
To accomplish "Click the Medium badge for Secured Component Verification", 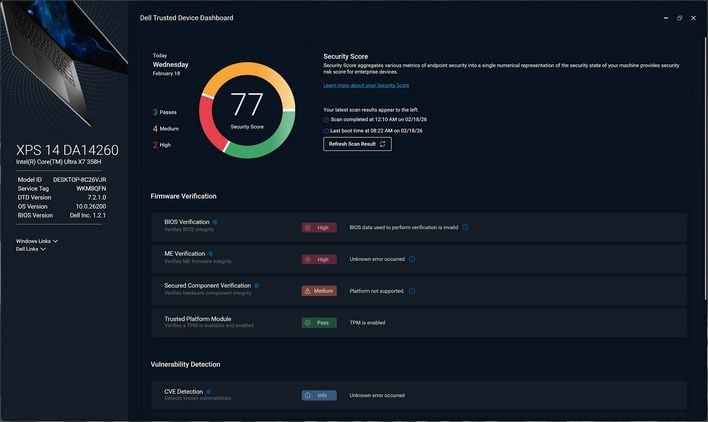I will click(319, 291).
